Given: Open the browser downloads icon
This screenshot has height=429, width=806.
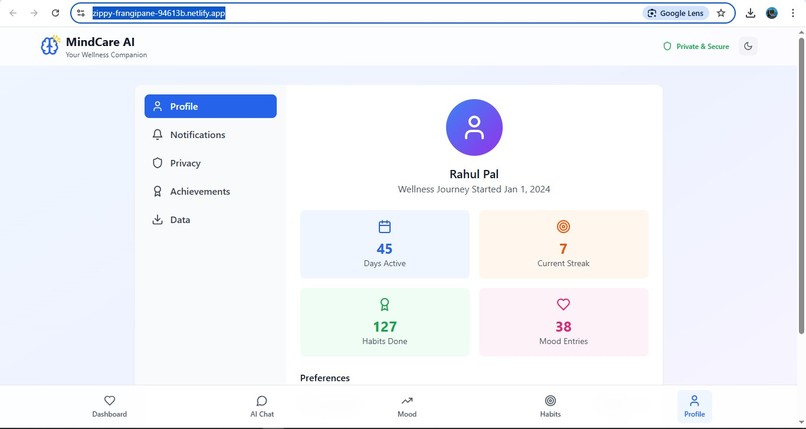Looking at the screenshot, I should [750, 13].
